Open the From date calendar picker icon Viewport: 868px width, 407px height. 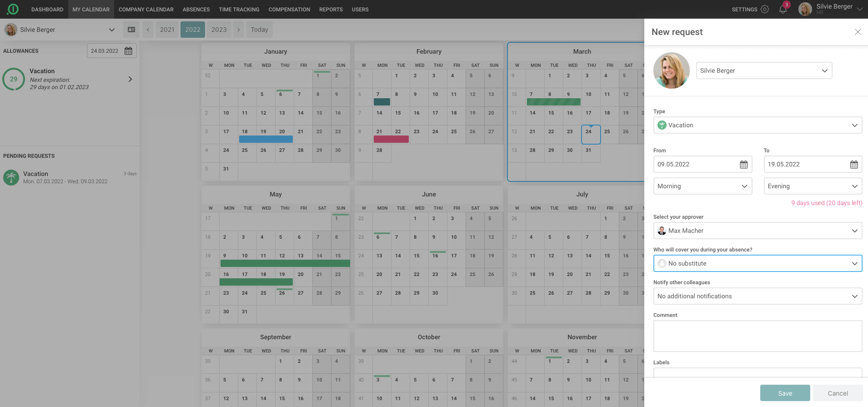pos(743,165)
